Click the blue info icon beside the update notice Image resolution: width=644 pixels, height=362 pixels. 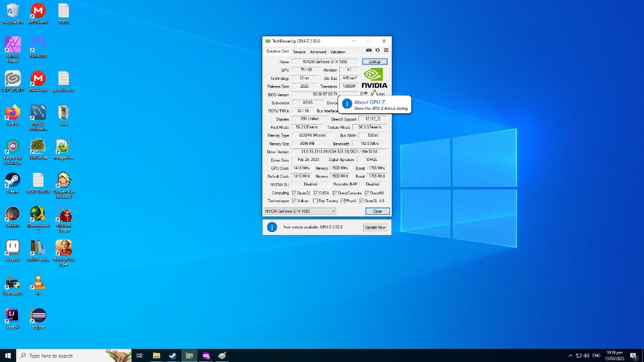coord(272,227)
